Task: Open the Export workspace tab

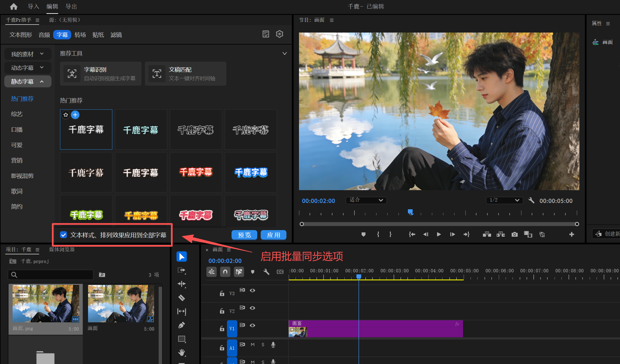Action: coord(71,7)
